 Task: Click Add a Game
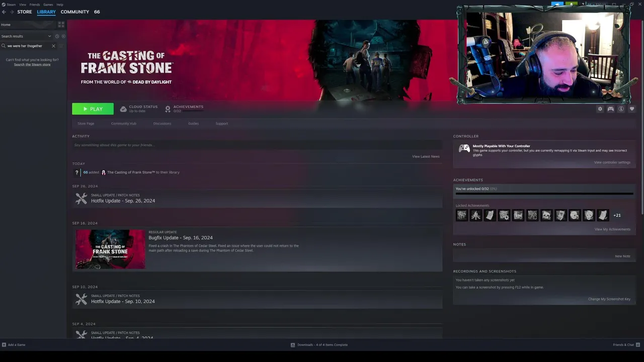click(14, 345)
